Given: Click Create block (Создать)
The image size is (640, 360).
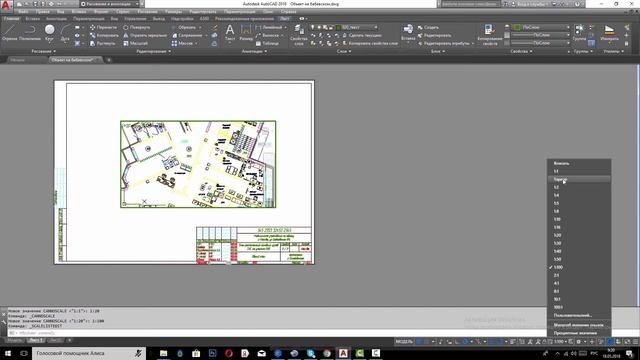Looking at the screenshot, I should tap(428, 27).
